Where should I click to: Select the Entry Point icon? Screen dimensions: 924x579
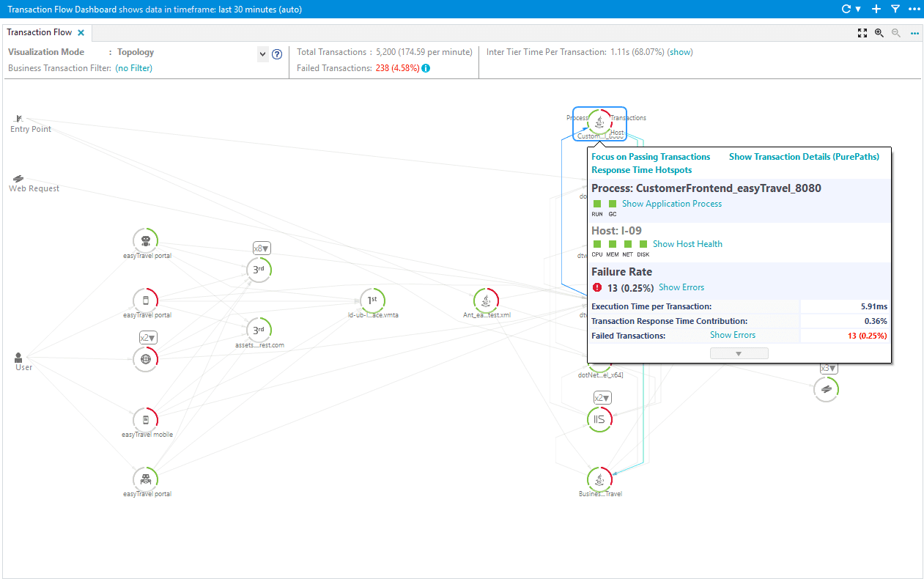(x=19, y=118)
